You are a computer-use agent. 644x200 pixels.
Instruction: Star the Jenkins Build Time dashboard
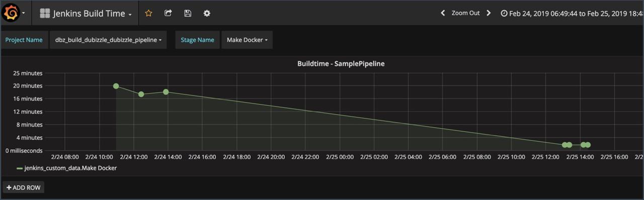pyautogui.click(x=148, y=14)
